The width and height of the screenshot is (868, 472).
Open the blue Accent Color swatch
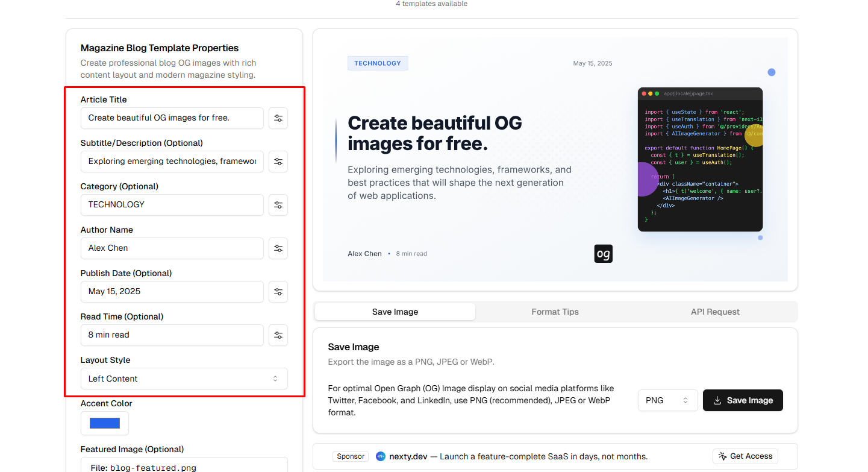pyautogui.click(x=105, y=423)
